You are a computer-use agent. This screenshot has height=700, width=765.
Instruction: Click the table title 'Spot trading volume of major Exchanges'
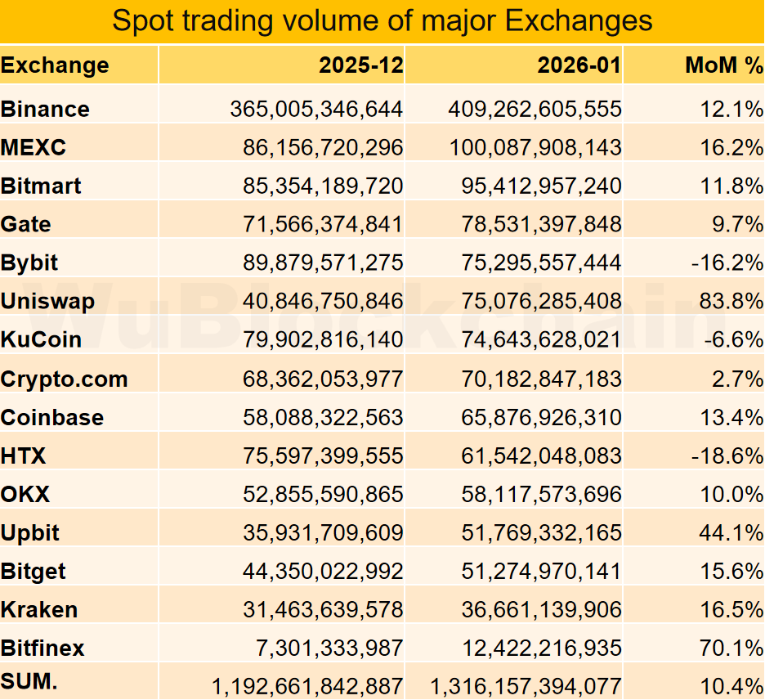click(x=382, y=20)
